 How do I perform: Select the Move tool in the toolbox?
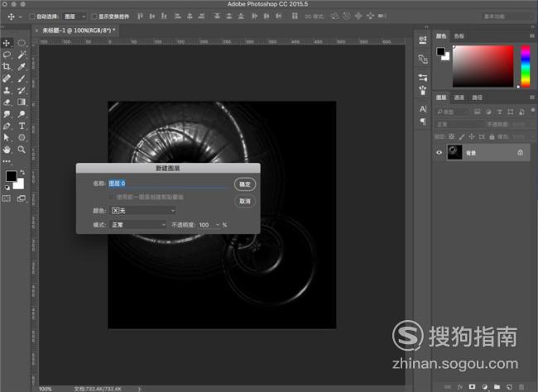click(x=7, y=43)
